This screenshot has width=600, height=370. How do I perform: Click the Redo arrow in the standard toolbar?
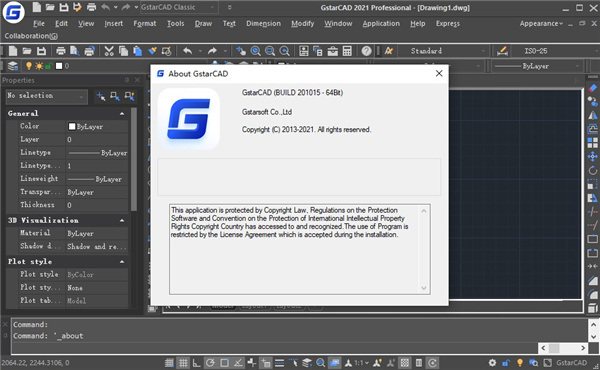(x=212, y=51)
